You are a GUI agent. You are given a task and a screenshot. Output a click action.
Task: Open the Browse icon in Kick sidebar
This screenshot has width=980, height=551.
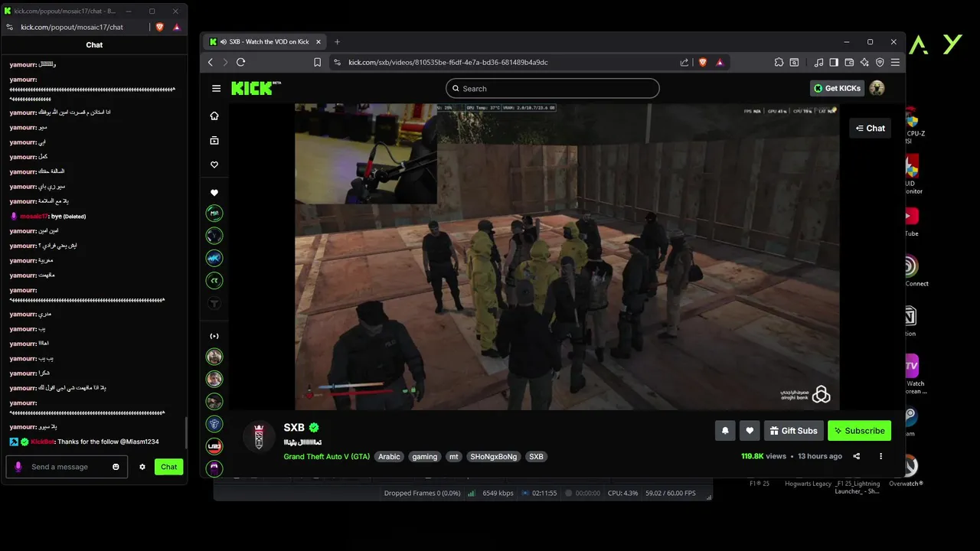pos(214,140)
